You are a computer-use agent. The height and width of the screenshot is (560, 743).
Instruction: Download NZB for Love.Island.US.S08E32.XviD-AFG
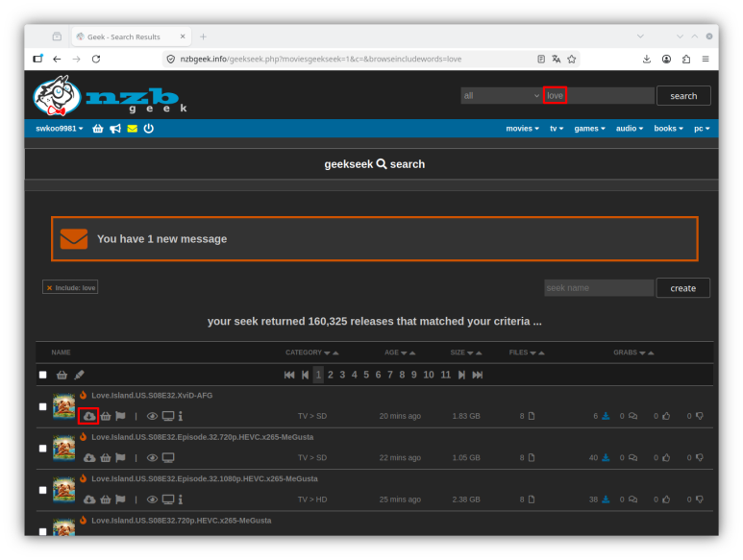point(89,416)
